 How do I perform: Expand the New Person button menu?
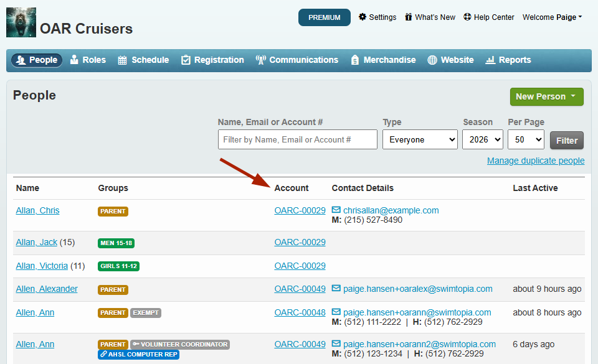546,96
